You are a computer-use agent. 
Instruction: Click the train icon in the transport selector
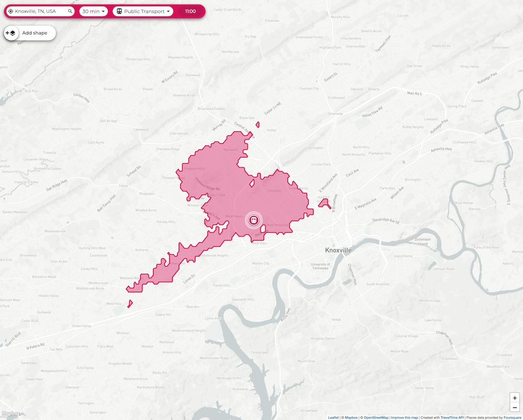(x=119, y=11)
